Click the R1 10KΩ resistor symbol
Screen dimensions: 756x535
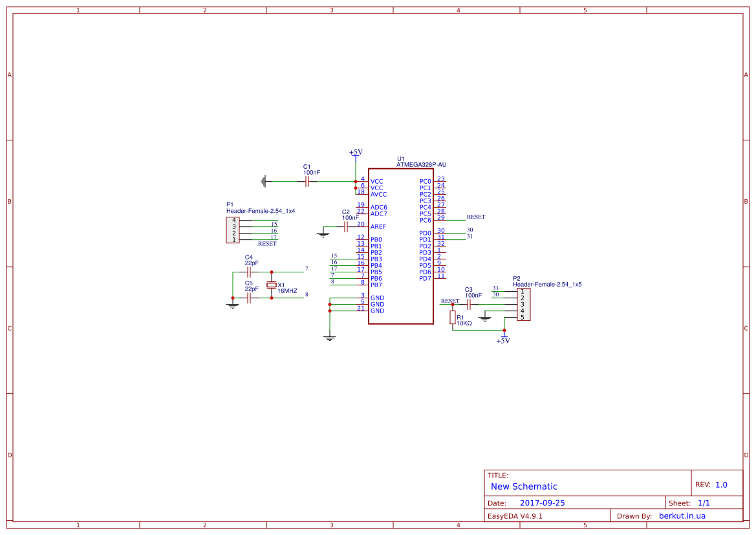point(453,318)
